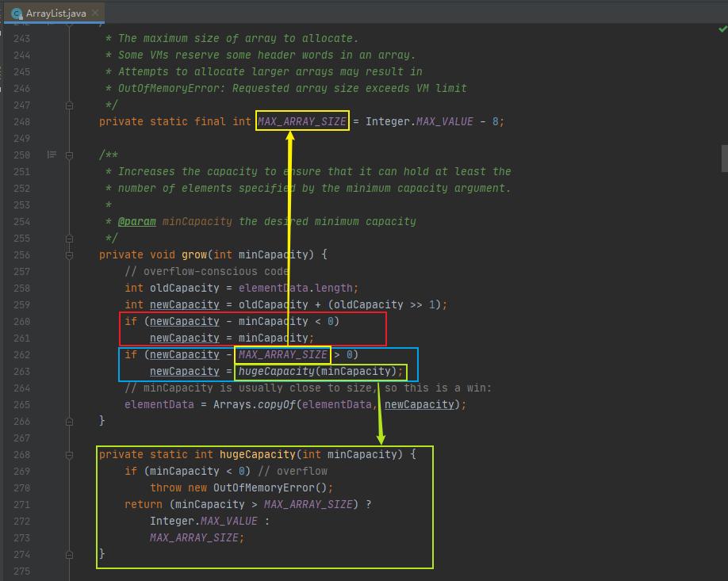Select the ArrayList.java tab

click(x=54, y=13)
